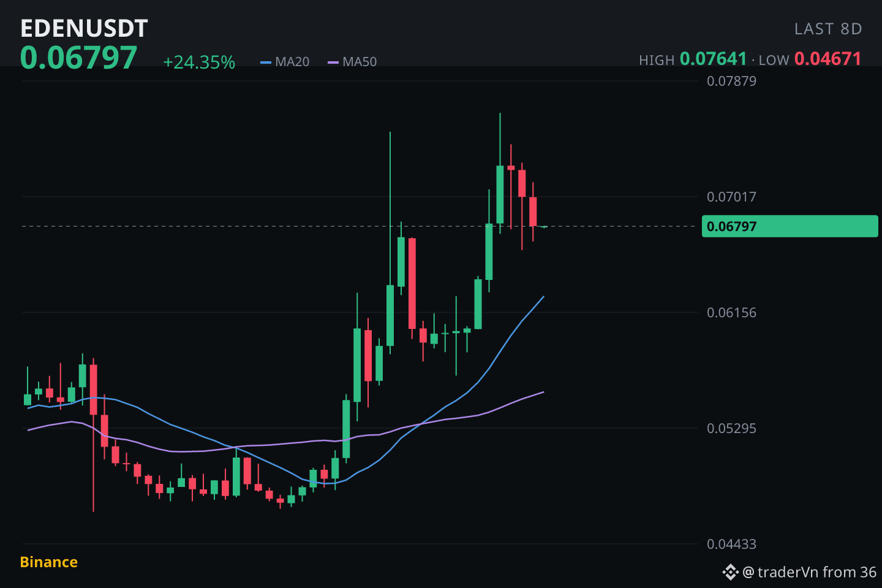The height and width of the screenshot is (588, 882).
Task: Click the Binance diamond logo beside @traderVn
Action: [730, 573]
